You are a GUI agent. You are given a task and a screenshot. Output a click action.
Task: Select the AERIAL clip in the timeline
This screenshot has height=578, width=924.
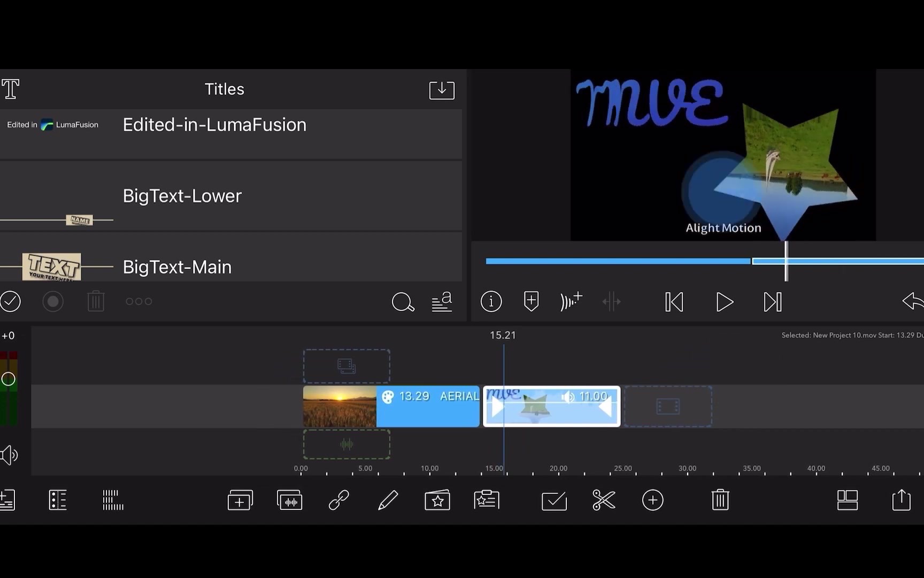click(428, 407)
